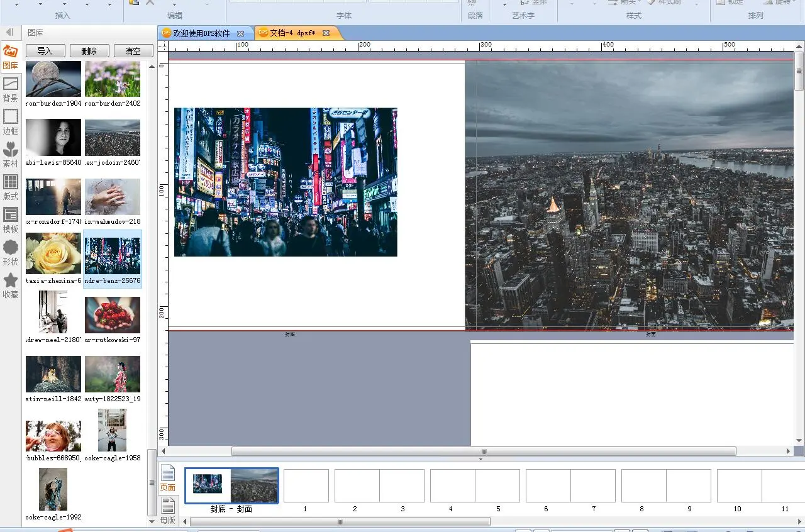Select the girl blowing bubbles thumbnail
The width and height of the screenshot is (805, 532).
pos(53,436)
